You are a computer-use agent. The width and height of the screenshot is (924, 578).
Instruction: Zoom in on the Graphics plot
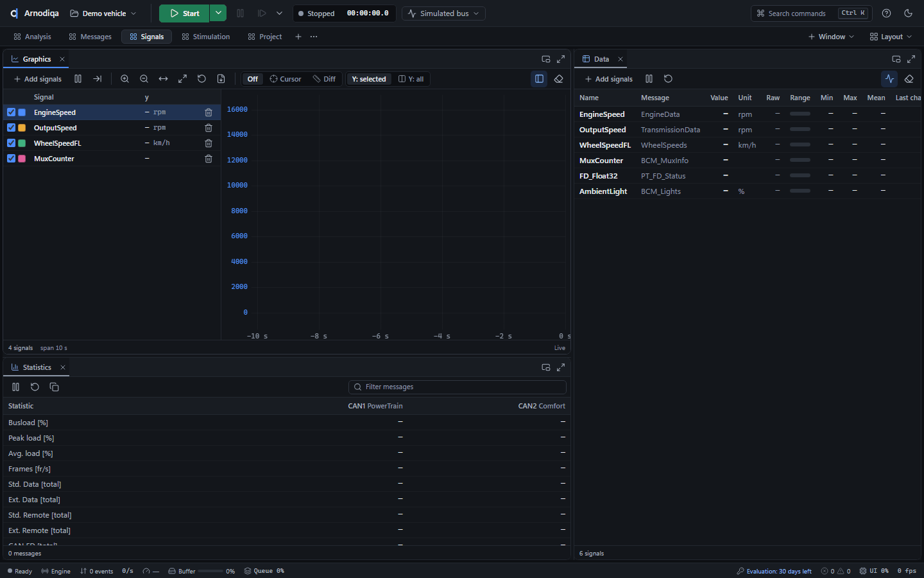point(125,79)
